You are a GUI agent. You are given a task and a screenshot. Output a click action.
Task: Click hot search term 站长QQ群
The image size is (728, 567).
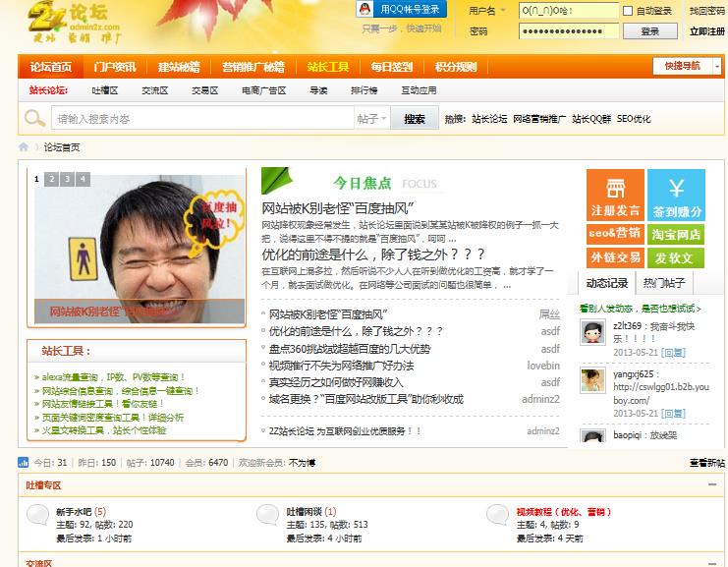(591, 119)
